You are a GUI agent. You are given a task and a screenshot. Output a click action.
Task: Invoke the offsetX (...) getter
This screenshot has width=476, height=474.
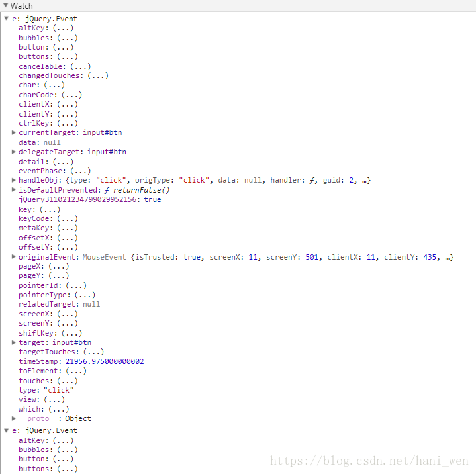(68, 238)
